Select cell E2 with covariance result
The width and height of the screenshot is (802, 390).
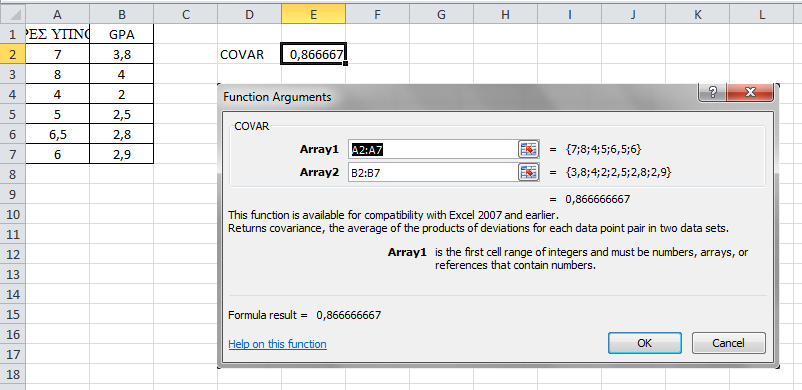tap(313, 54)
